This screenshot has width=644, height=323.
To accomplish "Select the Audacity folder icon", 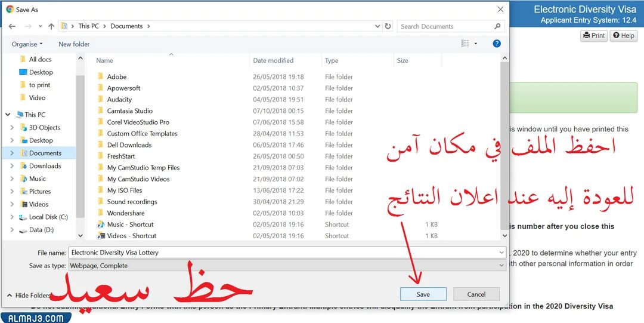I will [x=100, y=99].
